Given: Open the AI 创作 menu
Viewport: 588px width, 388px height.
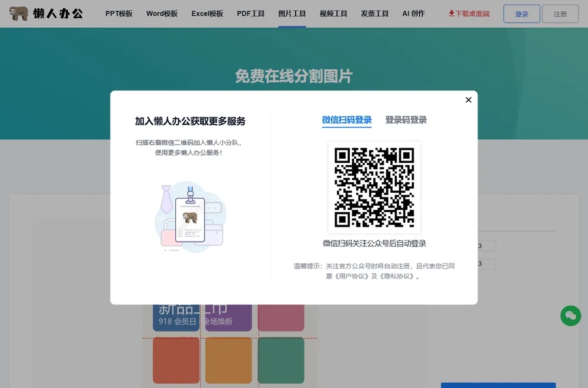Looking at the screenshot, I should coord(413,14).
